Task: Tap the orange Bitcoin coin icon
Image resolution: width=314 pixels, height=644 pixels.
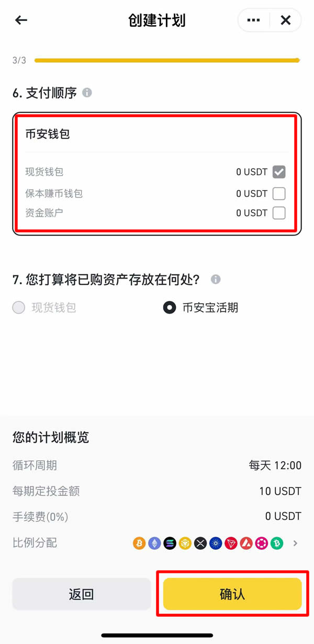Action: click(139, 543)
